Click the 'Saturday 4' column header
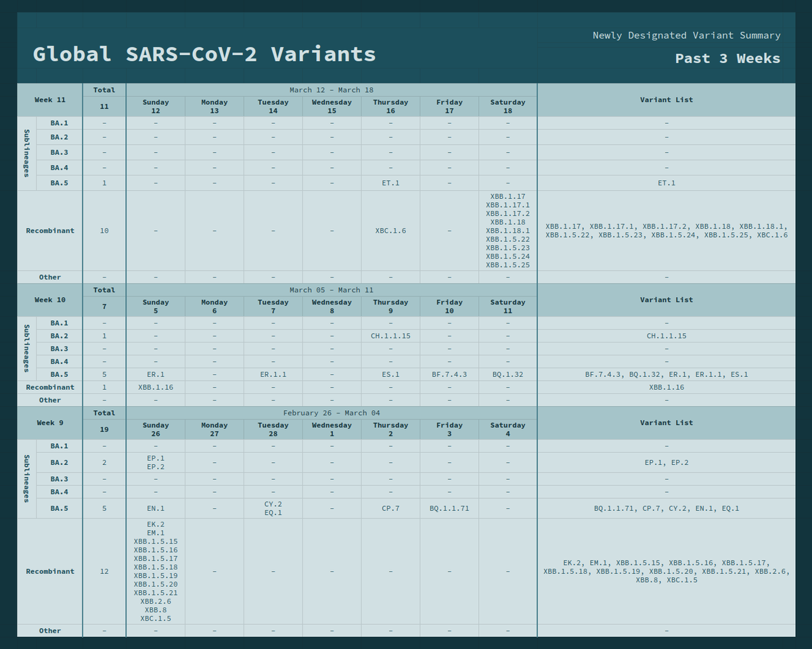 (507, 430)
